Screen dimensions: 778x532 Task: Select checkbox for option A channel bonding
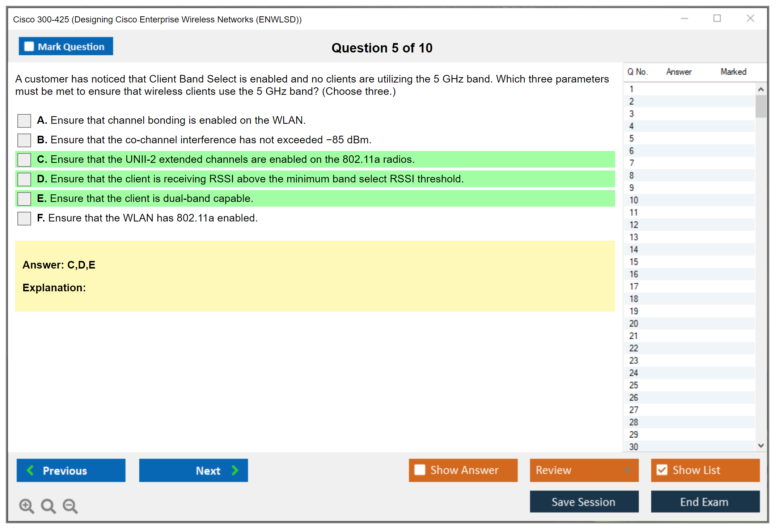(x=24, y=121)
